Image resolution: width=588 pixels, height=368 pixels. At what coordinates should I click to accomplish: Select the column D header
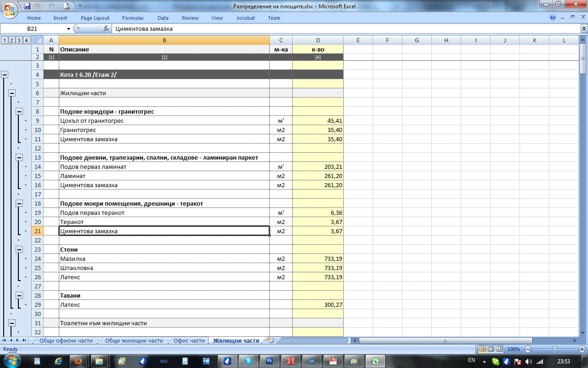(x=318, y=40)
